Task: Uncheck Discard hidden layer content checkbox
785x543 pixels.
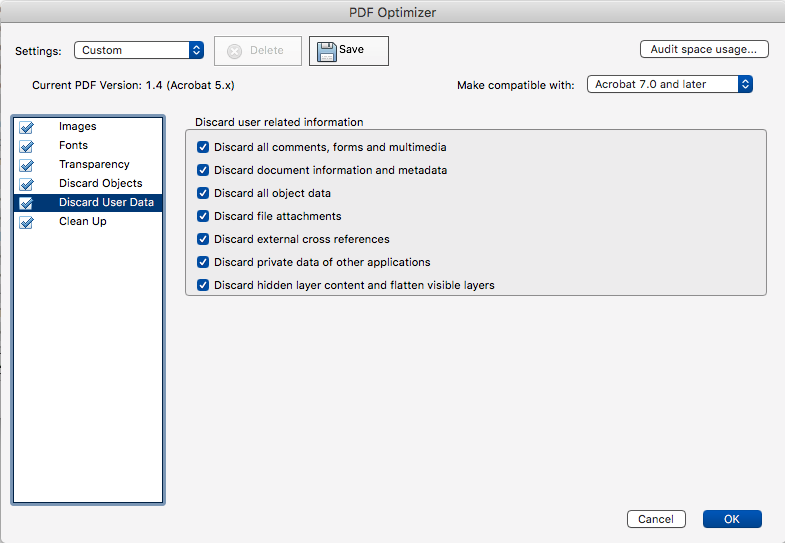Action: pyautogui.click(x=203, y=285)
